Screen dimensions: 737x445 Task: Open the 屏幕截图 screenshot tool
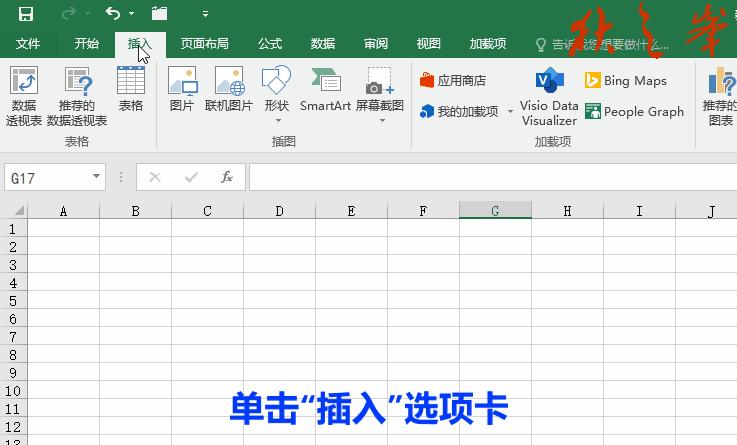(x=380, y=88)
